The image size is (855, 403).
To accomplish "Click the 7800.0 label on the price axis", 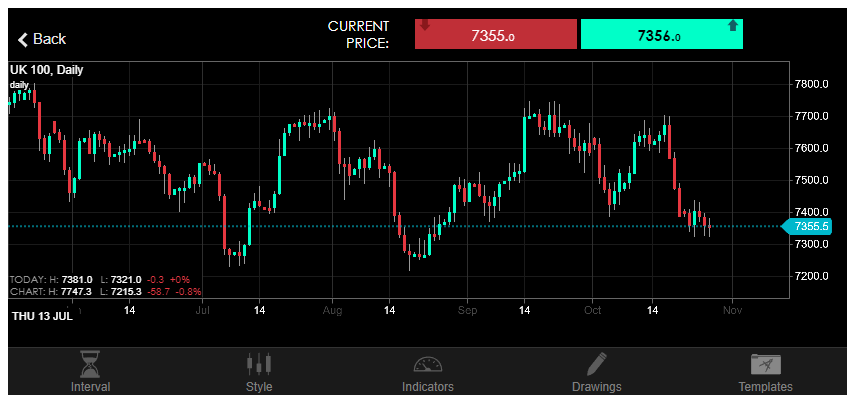I will point(811,84).
